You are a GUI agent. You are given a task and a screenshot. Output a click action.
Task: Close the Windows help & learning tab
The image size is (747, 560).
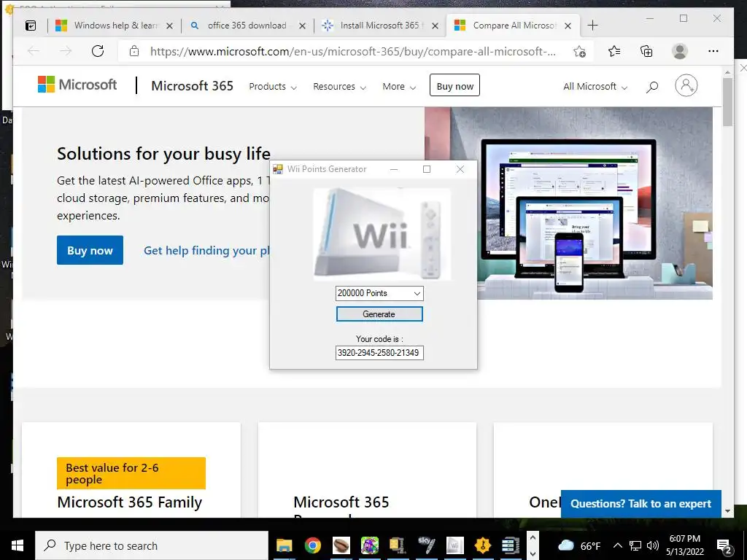(169, 26)
